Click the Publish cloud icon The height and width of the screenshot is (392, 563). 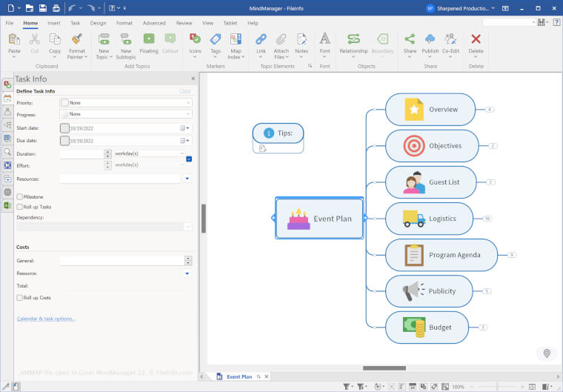(x=430, y=39)
